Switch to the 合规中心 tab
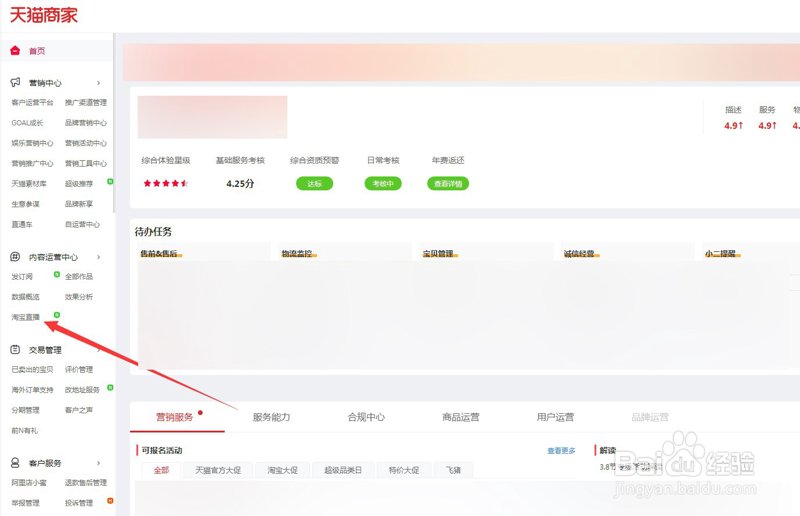800x516 pixels. coord(366,417)
